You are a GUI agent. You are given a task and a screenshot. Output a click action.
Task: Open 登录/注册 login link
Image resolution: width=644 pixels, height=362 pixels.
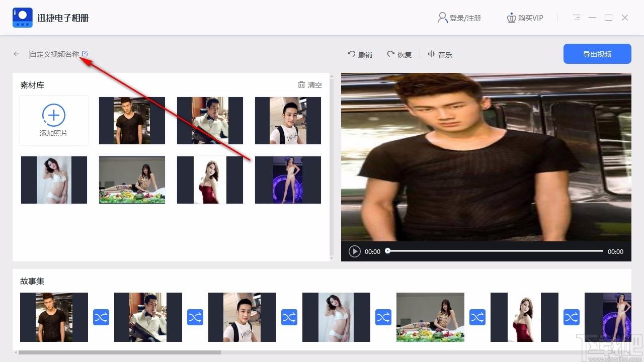point(459,18)
